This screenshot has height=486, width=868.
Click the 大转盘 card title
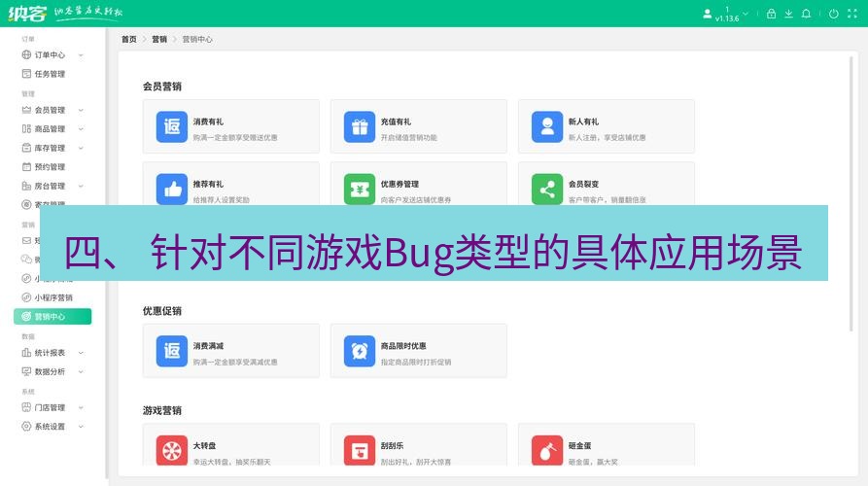[204, 445]
